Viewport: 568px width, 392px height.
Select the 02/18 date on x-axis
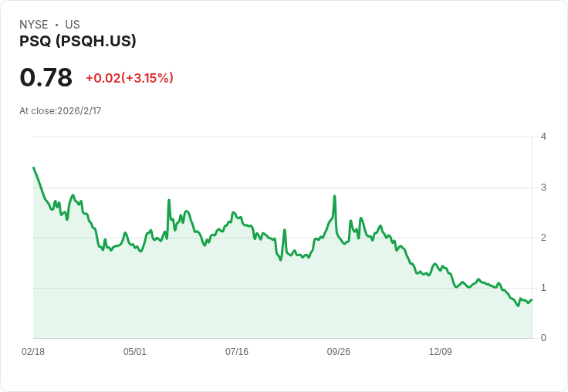point(33,352)
